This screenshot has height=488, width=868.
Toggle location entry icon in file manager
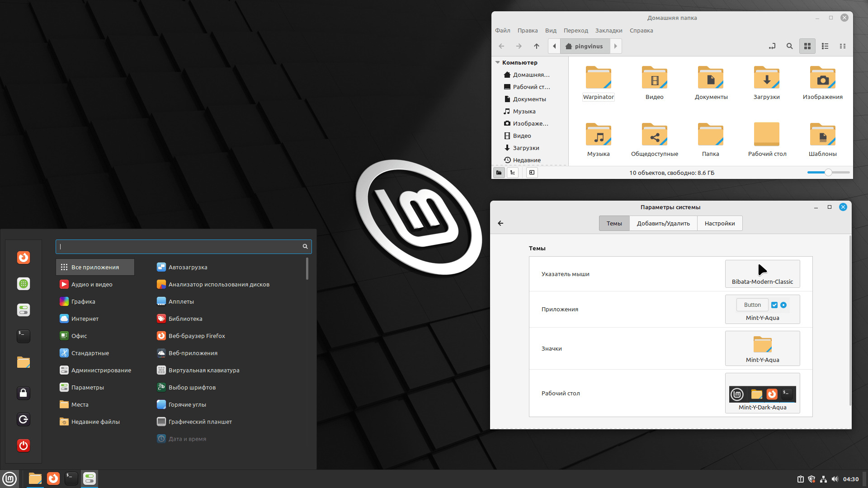(x=772, y=46)
